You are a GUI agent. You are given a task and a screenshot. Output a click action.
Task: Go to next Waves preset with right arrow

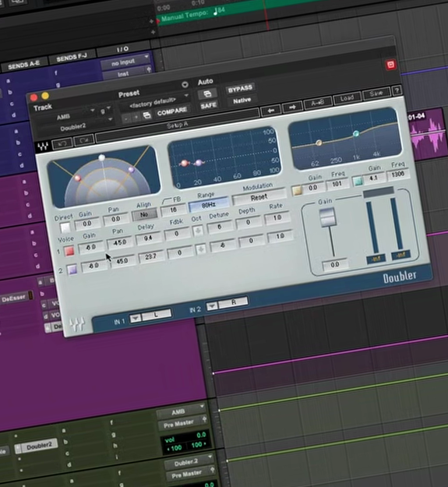[x=292, y=108]
